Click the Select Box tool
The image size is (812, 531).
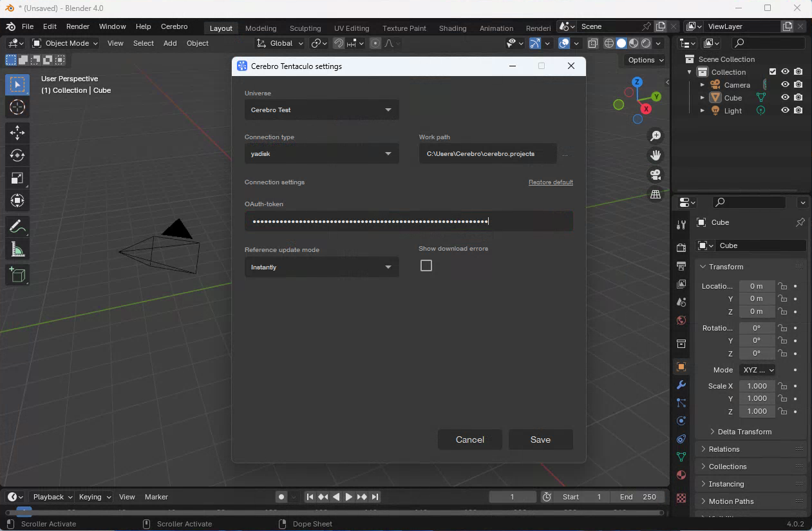point(17,84)
